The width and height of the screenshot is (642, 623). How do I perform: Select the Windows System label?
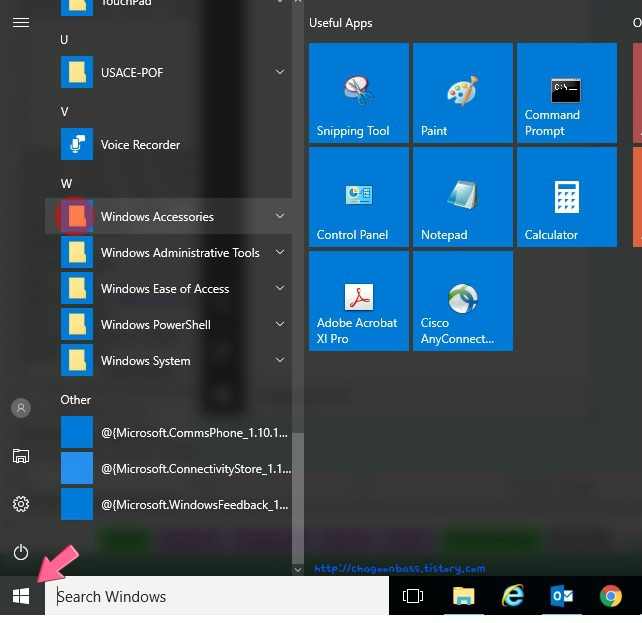click(146, 361)
